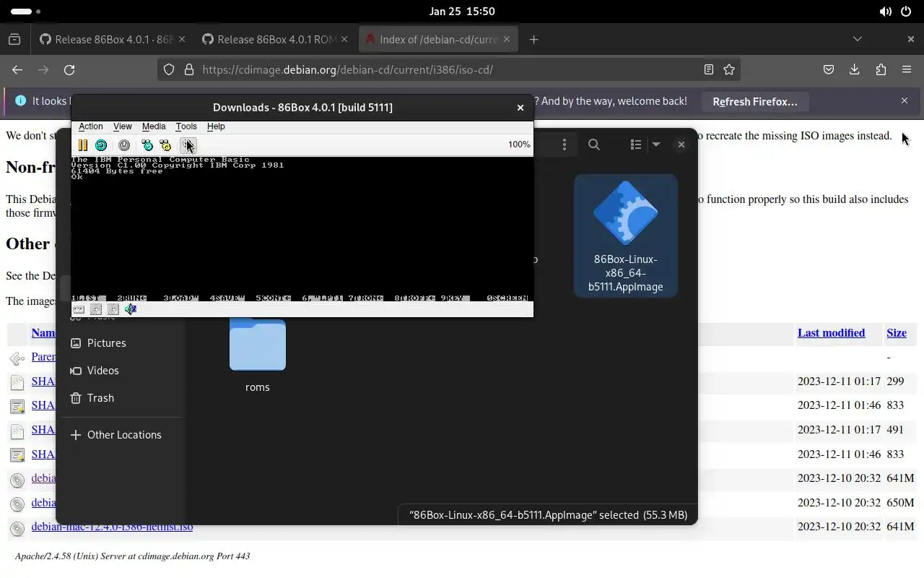Go back in Firefox
This screenshot has width=924, height=578.
pos(17,70)
